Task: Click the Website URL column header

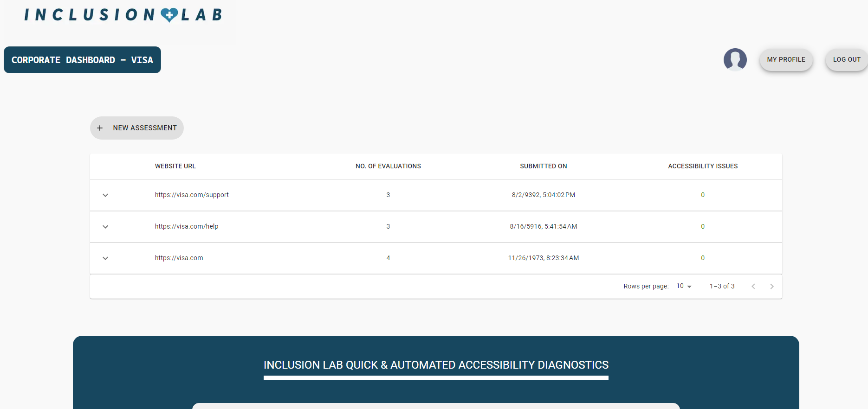Action: tap(175, 166)
